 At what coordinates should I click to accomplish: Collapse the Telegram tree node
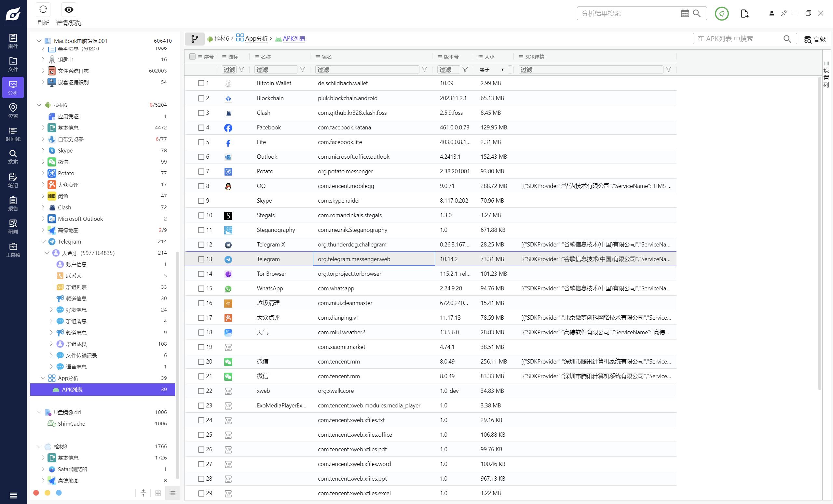(43, 242)
